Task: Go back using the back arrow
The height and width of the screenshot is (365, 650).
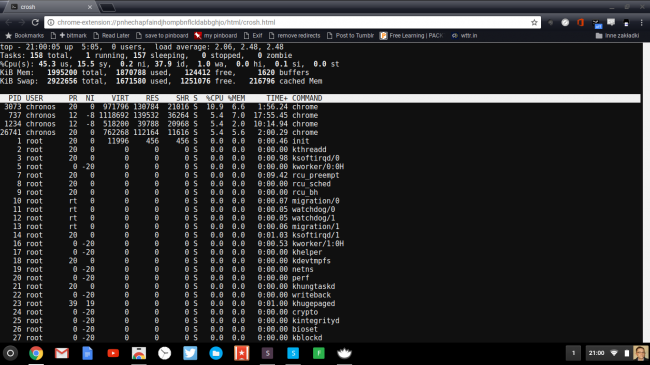Action: (9, 22)
